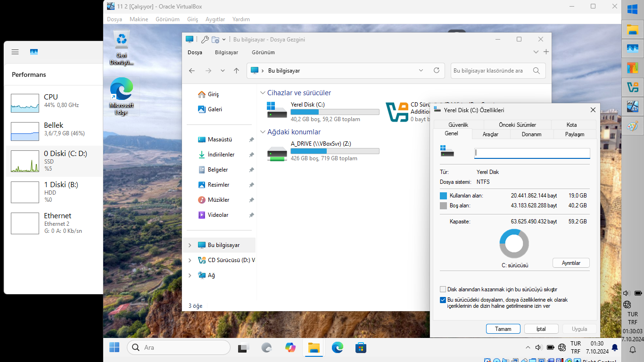Show hidden tray icons in guest taskbar
Viewport: 644px width, 362px height.
(x=528, y=347)
